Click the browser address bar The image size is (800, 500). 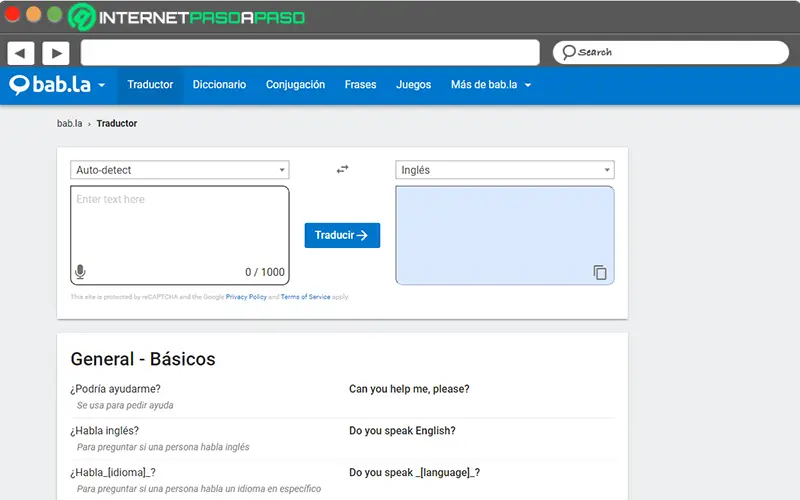[310, 53]
